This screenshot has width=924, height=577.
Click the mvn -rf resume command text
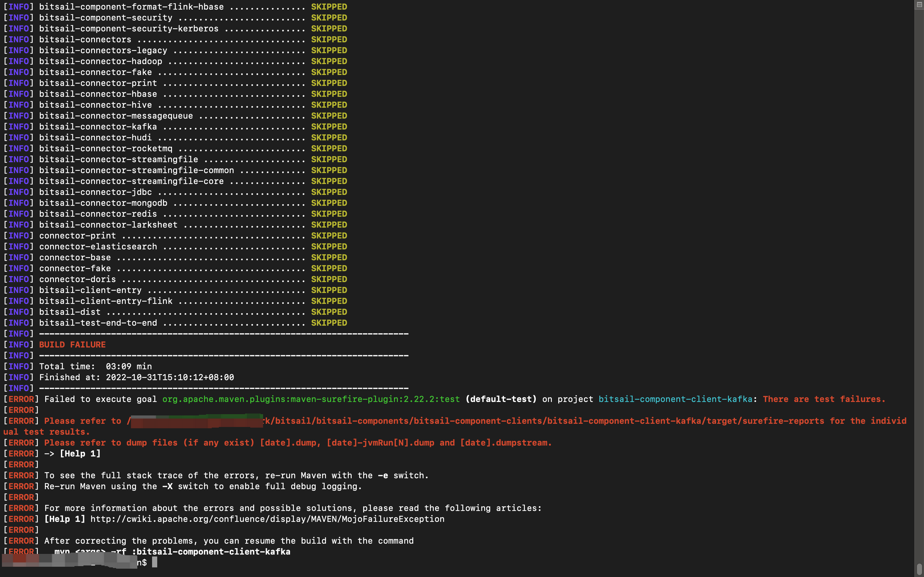(172, 551)
